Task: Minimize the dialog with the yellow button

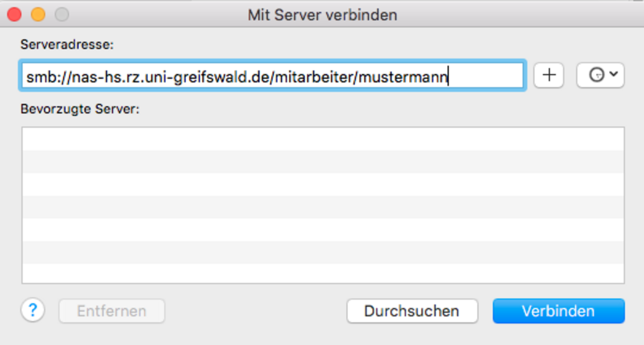Action: coord(38,15)
